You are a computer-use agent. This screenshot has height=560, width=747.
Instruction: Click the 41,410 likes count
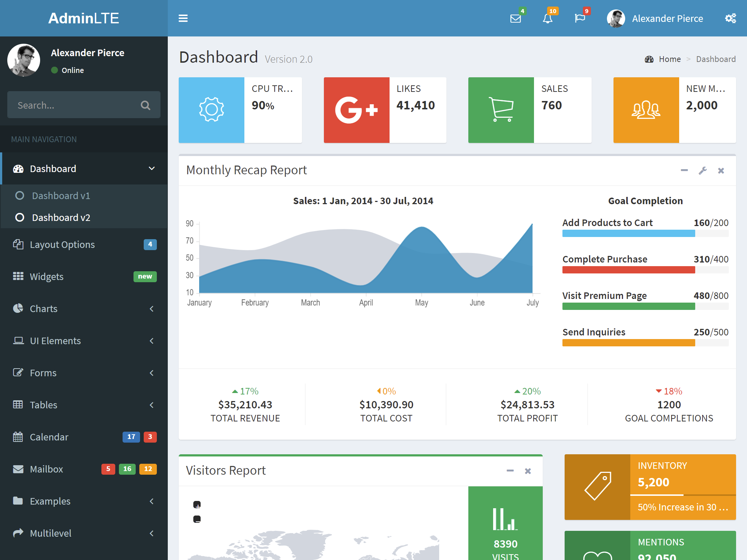416,105
